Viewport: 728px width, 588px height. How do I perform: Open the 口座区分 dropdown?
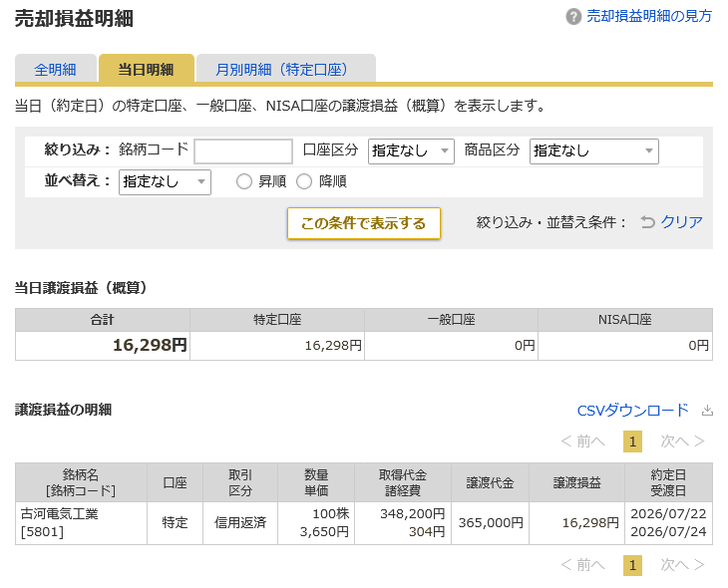pyautogui.click(x=411, y=151)
